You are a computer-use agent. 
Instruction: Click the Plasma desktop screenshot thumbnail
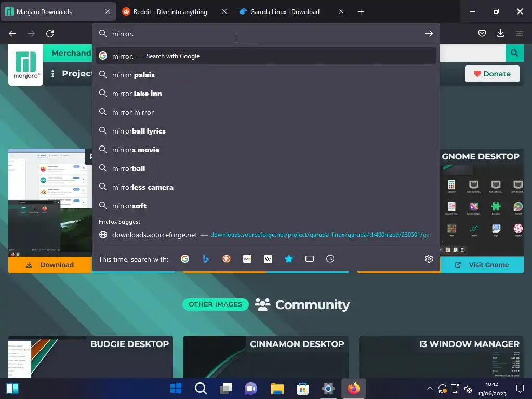[x=50, y=203]
